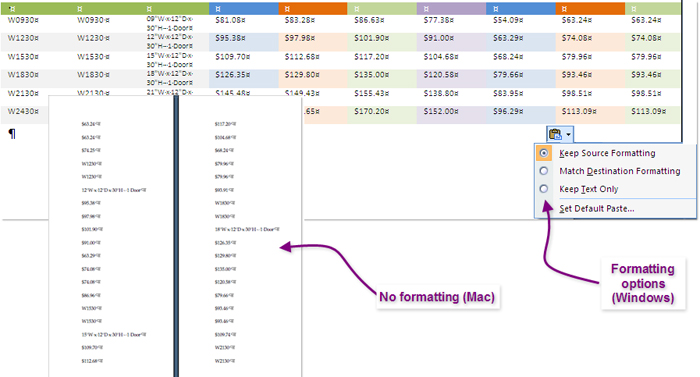Image resolution: width=700 pixels, height=377 pixels.
Task: Click the $101.90 cell in W1230 row
Action: (x=371, y=38)
